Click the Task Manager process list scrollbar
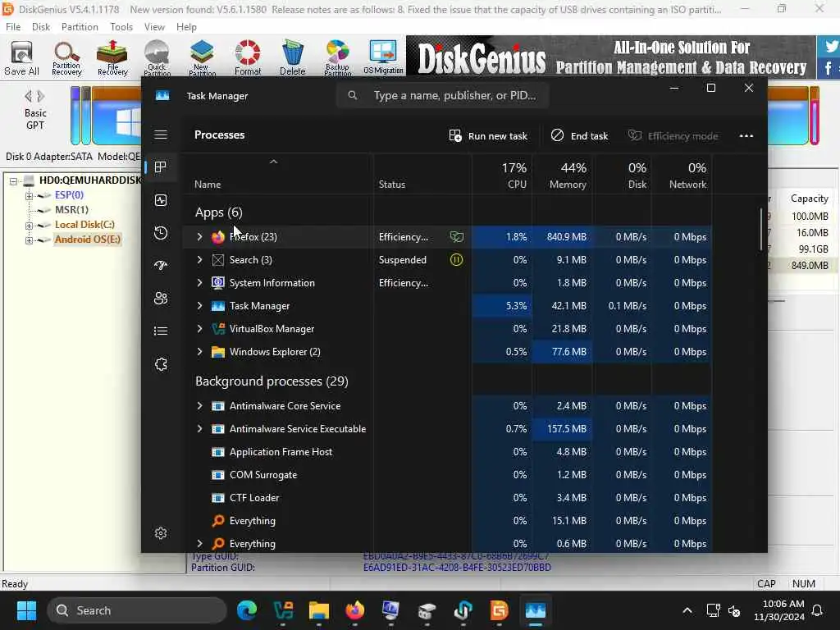The image size is (840, 630). [760, 229]
